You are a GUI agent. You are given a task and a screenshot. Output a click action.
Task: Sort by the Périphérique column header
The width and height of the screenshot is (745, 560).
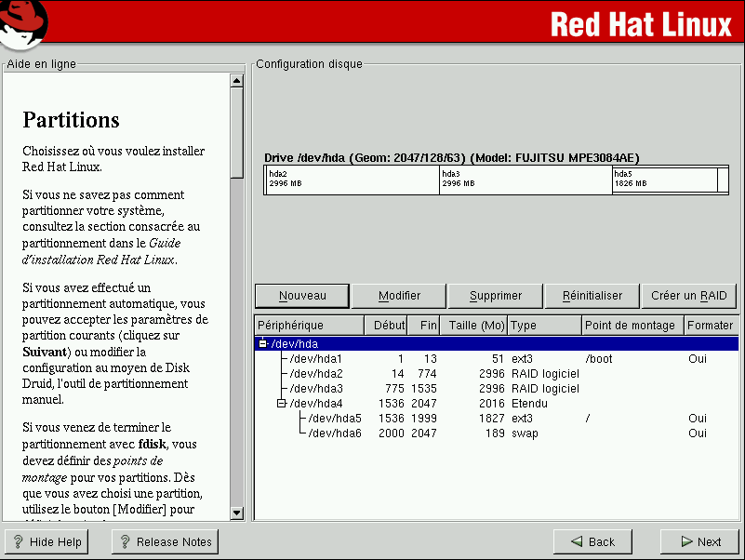310,326
